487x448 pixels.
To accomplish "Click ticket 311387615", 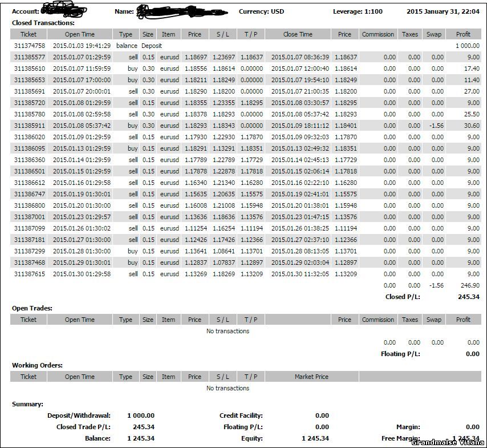I will click(30, 274).
